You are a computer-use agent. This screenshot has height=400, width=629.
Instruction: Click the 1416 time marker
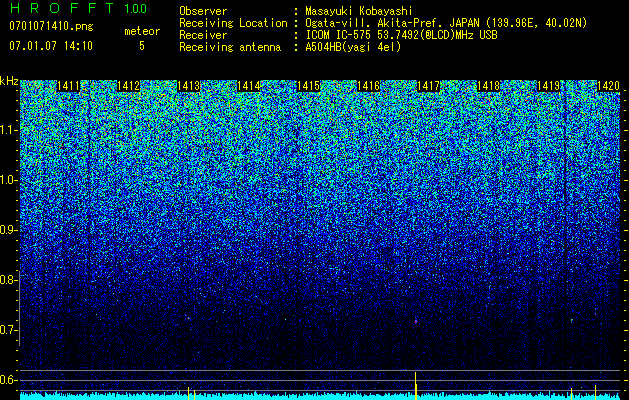pos(369,86)
